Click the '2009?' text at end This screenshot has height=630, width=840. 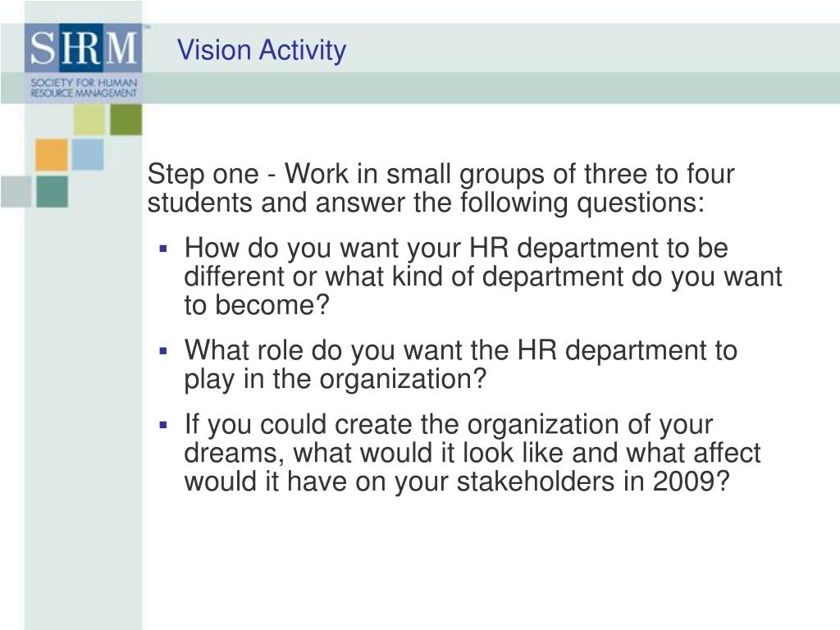coord(691,481)
